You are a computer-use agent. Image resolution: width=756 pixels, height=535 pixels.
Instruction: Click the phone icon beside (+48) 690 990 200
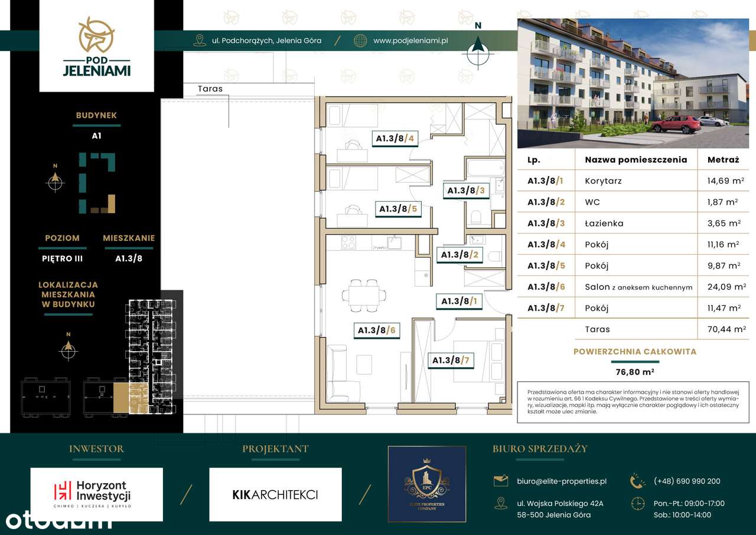[638, 481]
